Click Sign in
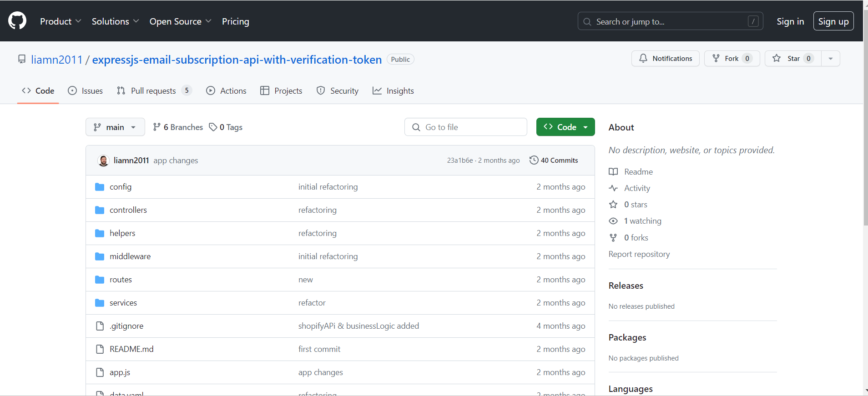Viewport: 868px width, 396px height. [790, 21]
